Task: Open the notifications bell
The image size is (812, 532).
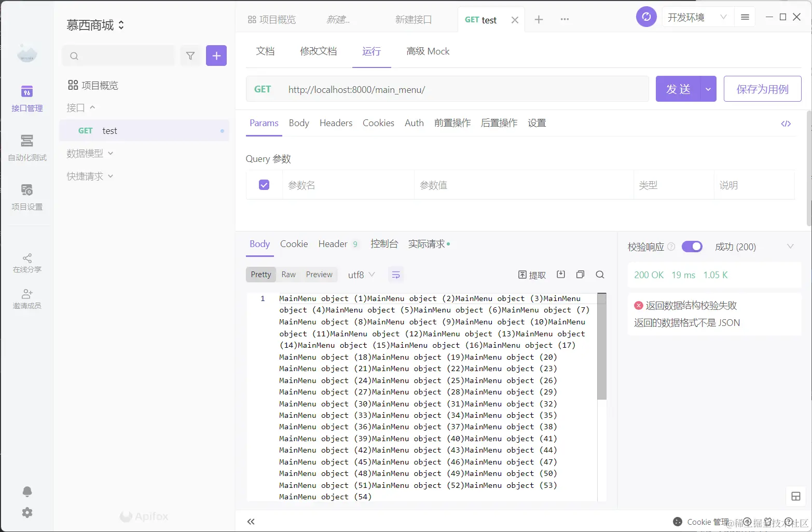Action: click(x=27, y=492)
